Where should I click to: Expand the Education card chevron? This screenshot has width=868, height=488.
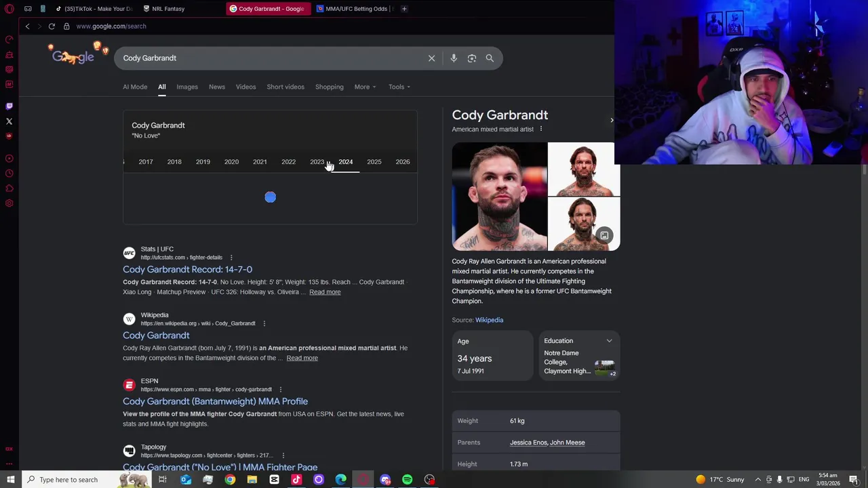pos(609,341)
